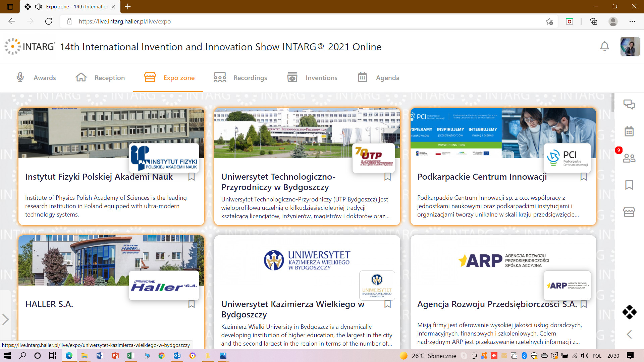Screen dimensions: 644x362
Task: Open the Inventions tab
Action: click(312, 78)
